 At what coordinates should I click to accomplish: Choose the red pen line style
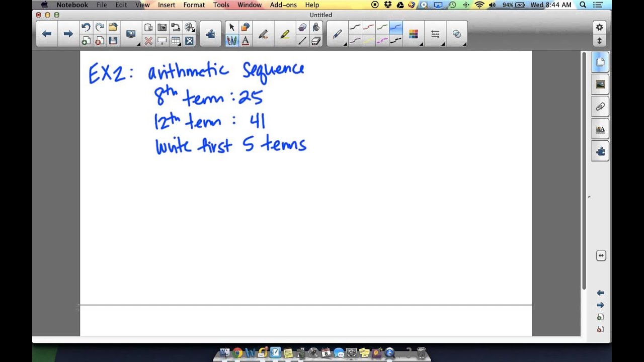click(x=369, y=27)
